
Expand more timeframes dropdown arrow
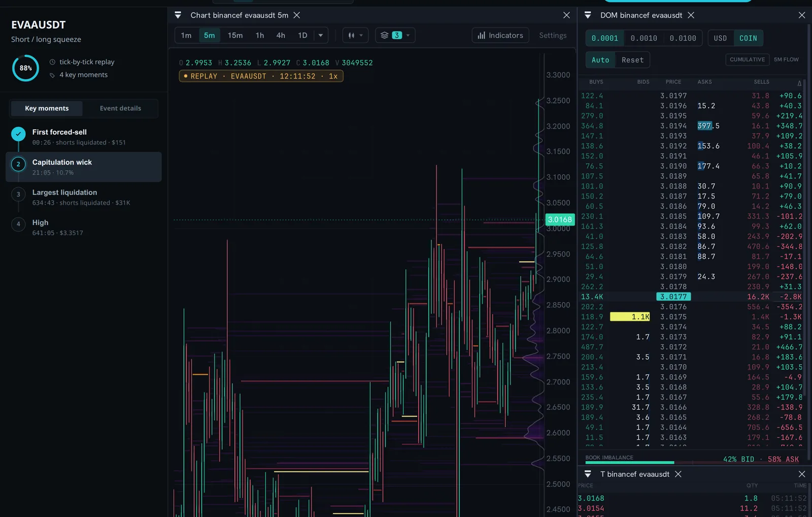pos(321,36)
